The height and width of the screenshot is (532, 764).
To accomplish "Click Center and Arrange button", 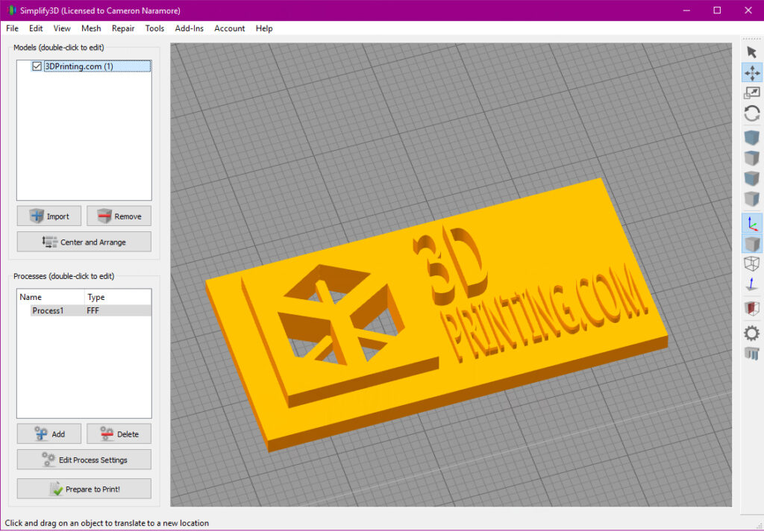I will (84, 242).
